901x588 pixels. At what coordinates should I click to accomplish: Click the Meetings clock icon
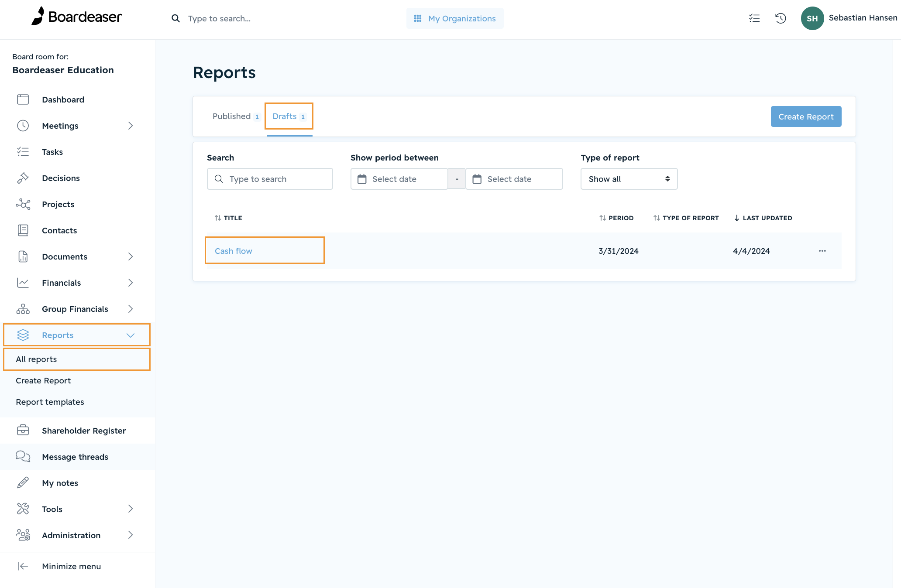(x=23, y=126)
